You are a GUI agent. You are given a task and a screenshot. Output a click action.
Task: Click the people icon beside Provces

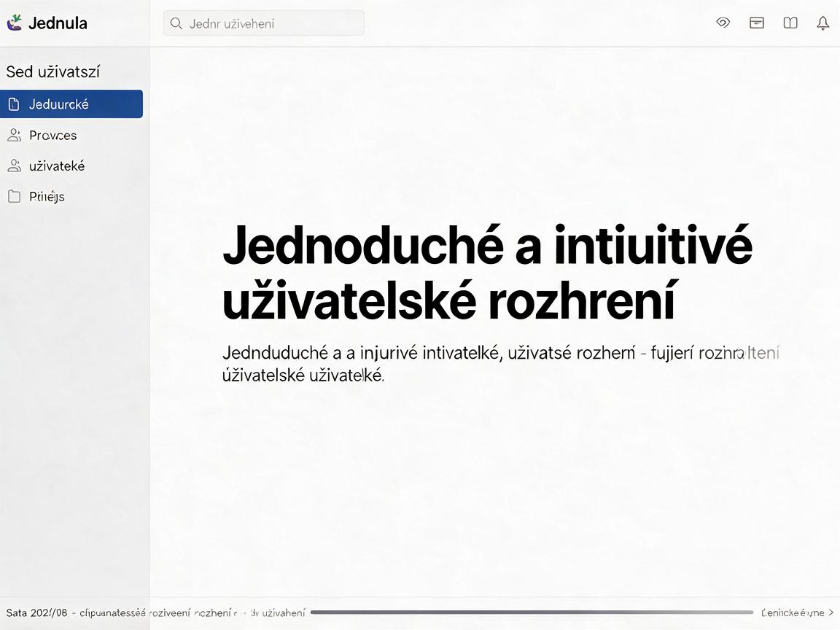click(x=14, y=135)
